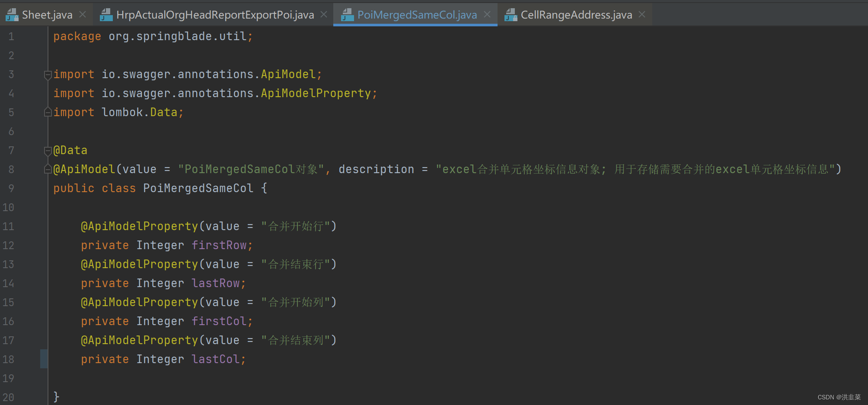This screenshot has width=868, height=405.
Task: Click the firstRow field name
Action: click(x=219, y=246)
